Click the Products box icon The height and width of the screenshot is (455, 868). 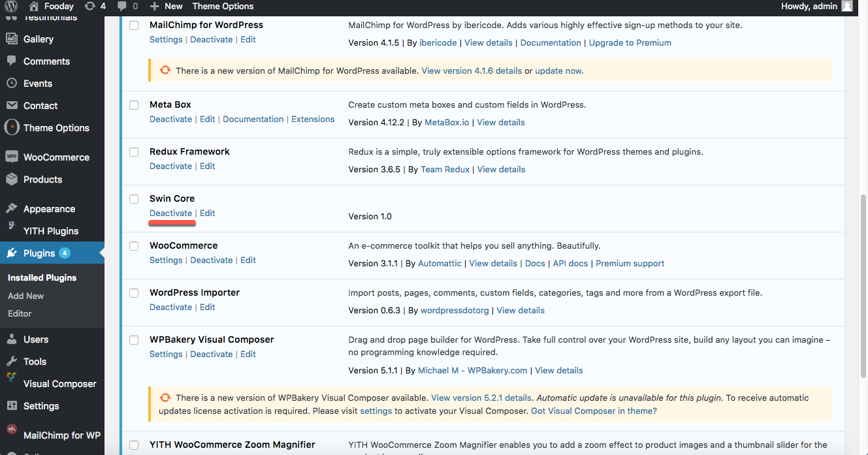pyautogui.click(x=12, y=180)
